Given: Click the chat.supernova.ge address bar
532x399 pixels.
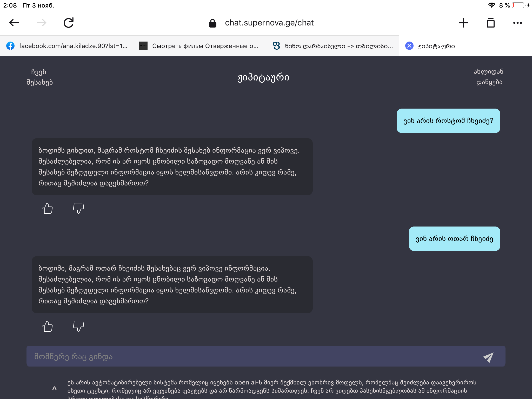Looking at the screenshot, I should pyautogui.click(x=269, y=23).
